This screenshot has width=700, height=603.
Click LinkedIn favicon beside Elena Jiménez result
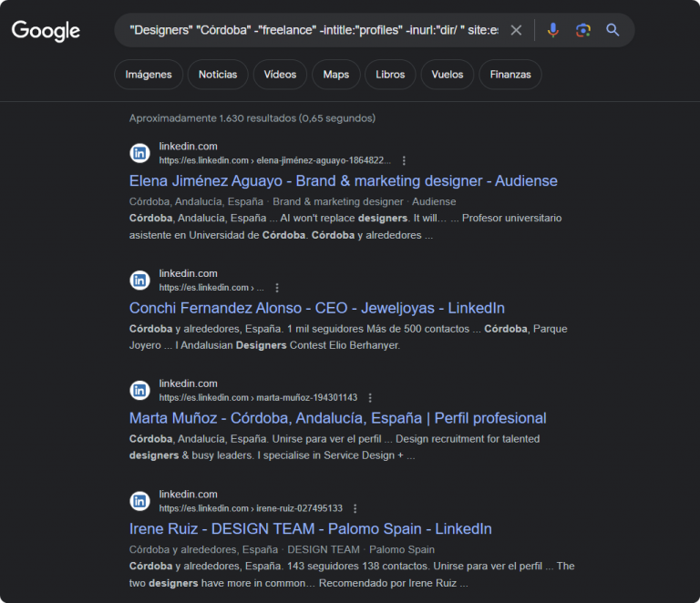coord(139,153)
